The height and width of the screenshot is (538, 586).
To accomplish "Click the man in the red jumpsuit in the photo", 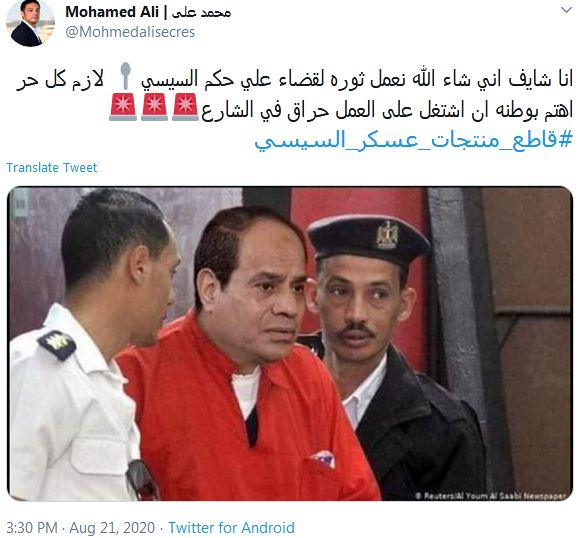I will click(x=247, y=355).
